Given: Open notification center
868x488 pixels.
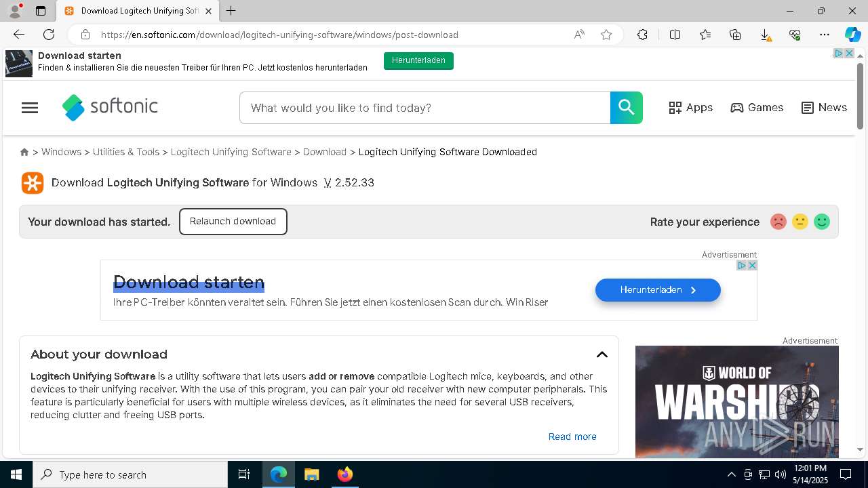Looking at the screenshot, I should point(846,474).
